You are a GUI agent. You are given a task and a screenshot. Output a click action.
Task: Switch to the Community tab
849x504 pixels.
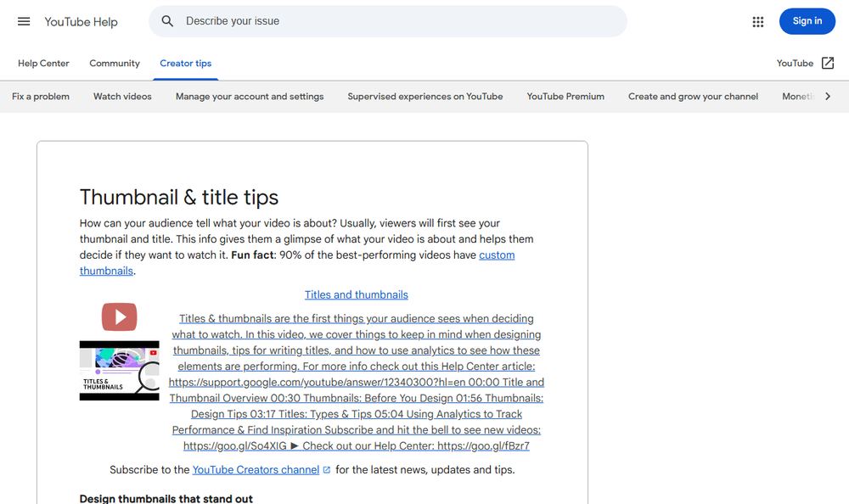coord(115,64)
